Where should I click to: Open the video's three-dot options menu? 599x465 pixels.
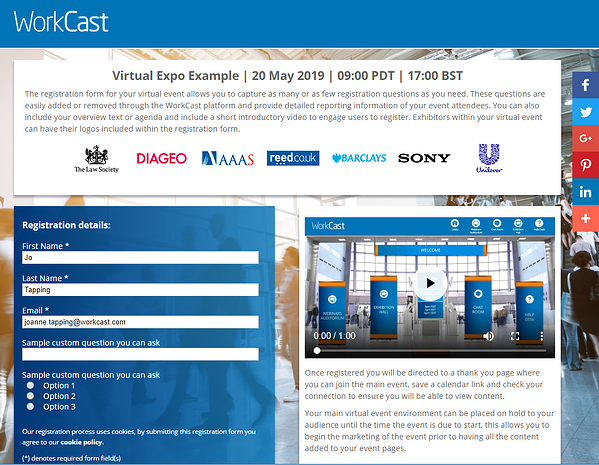541,336
